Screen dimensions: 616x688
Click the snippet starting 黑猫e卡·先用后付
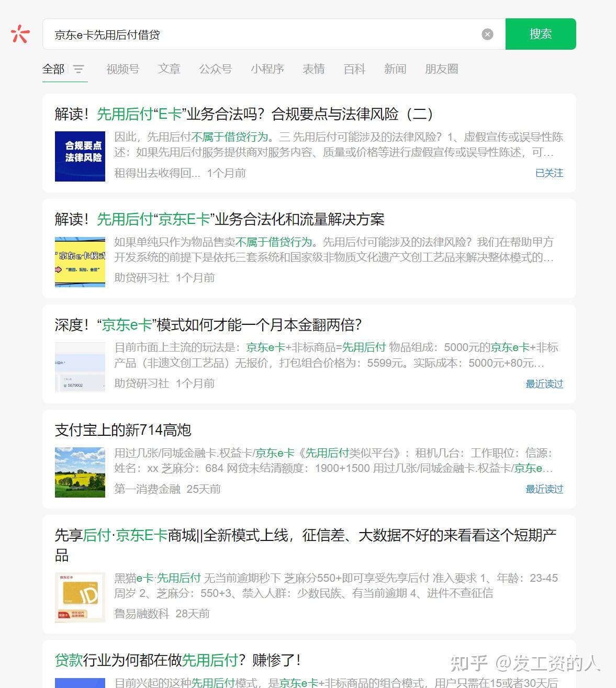click(x=336, y=585)
